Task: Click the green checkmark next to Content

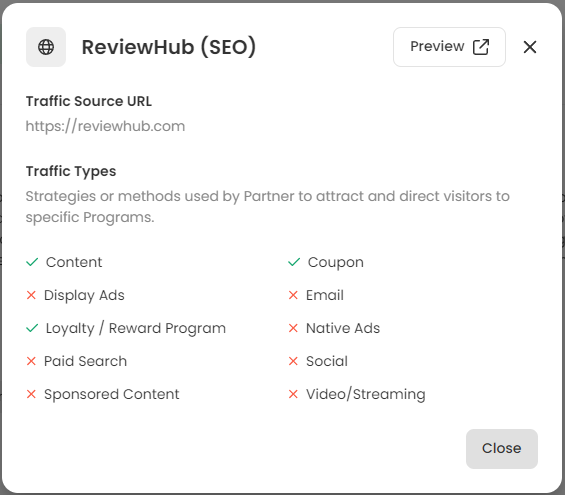Action: 32,262
